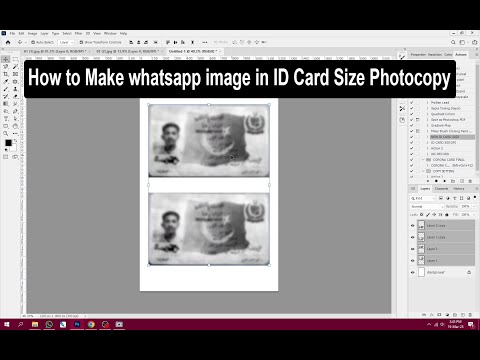
Task: Click the fx layer style icon
Action: click(432, 315)
